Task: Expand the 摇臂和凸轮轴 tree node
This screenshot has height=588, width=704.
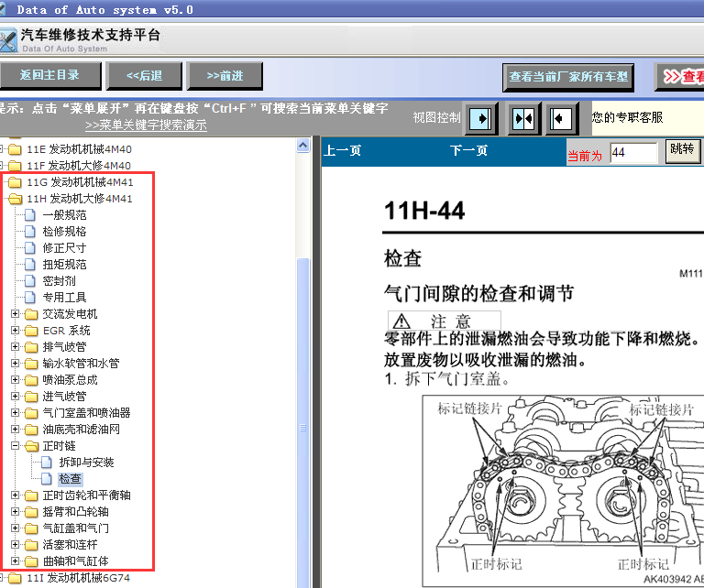Action: point(15,512)
